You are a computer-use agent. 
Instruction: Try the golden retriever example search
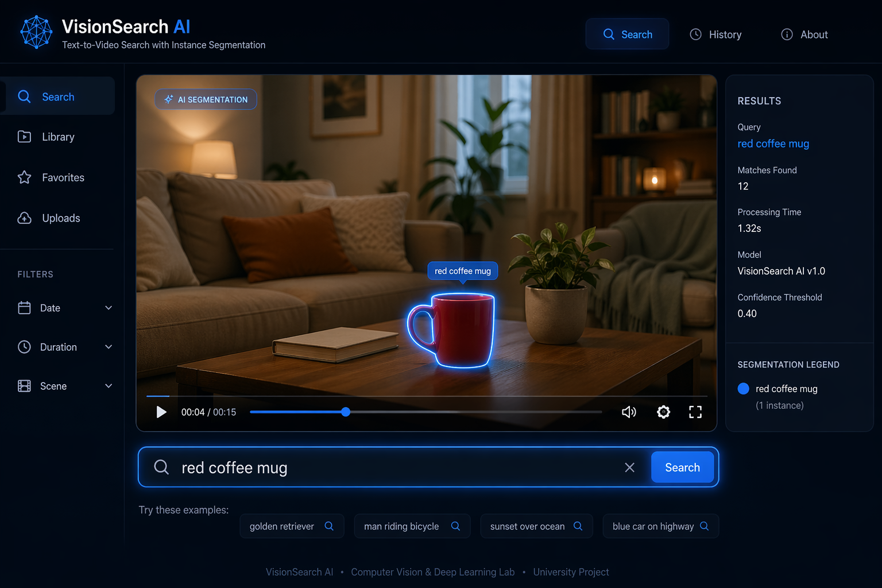[292, 526]
